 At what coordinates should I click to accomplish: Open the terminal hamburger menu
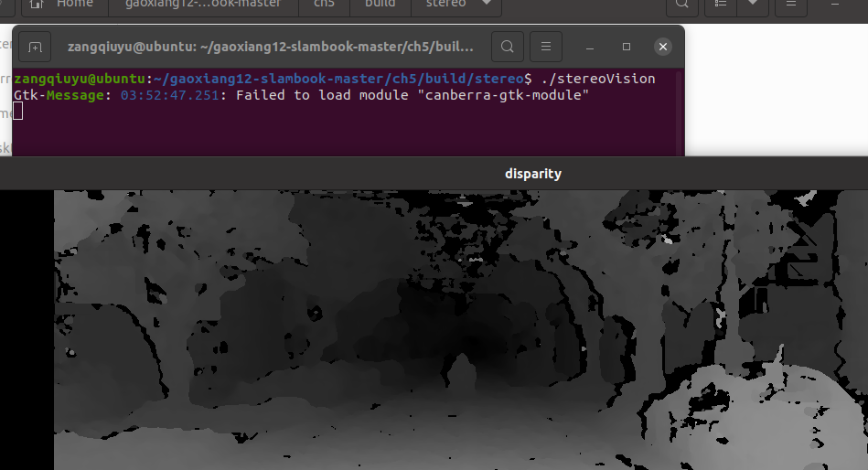click(x=546, y=47)
